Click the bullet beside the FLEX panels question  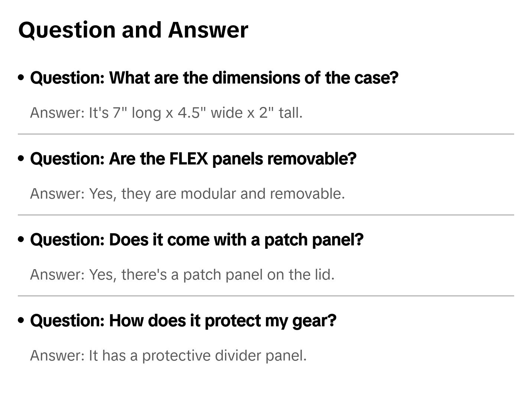[x=21, y=159]
